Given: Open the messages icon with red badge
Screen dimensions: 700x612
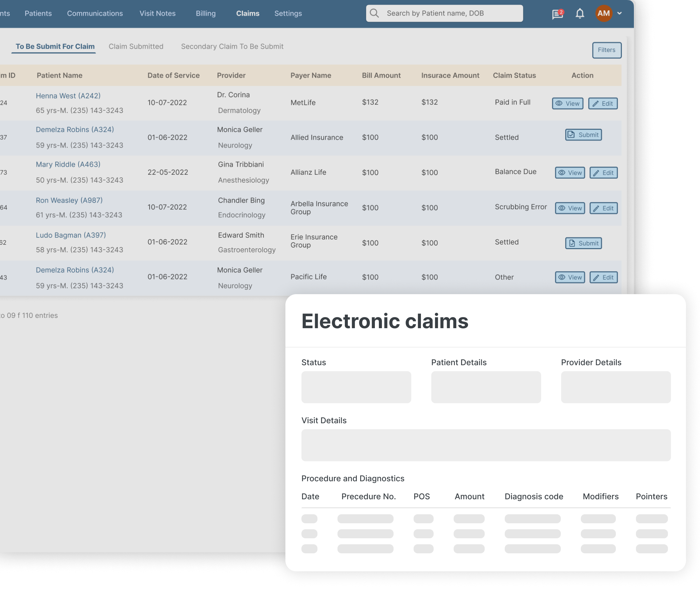Looking at the screenshot, I should 557,14.
